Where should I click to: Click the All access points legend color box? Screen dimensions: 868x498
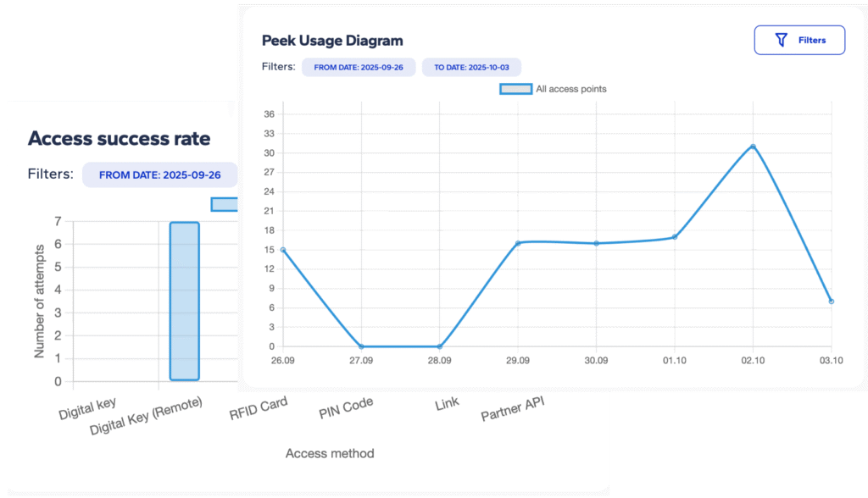click(x=515, y=89)
